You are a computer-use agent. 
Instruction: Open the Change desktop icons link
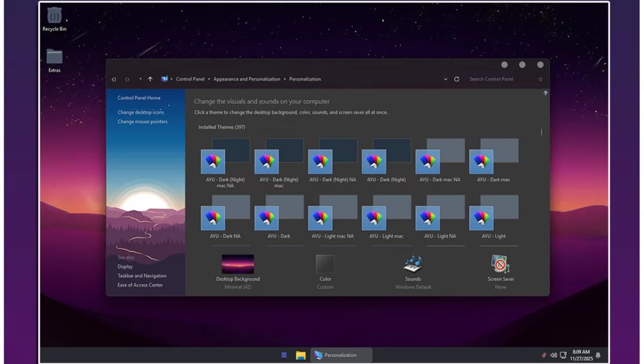(140, 113)
